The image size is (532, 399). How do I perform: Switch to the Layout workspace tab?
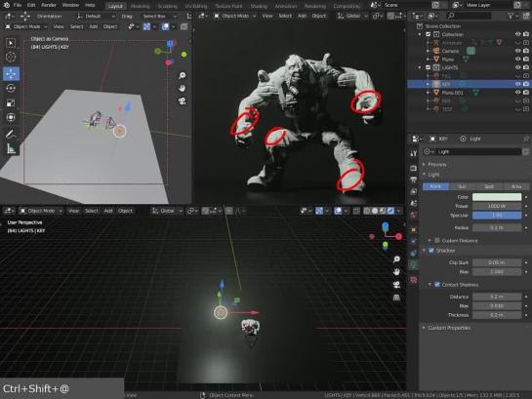[115, 6]
